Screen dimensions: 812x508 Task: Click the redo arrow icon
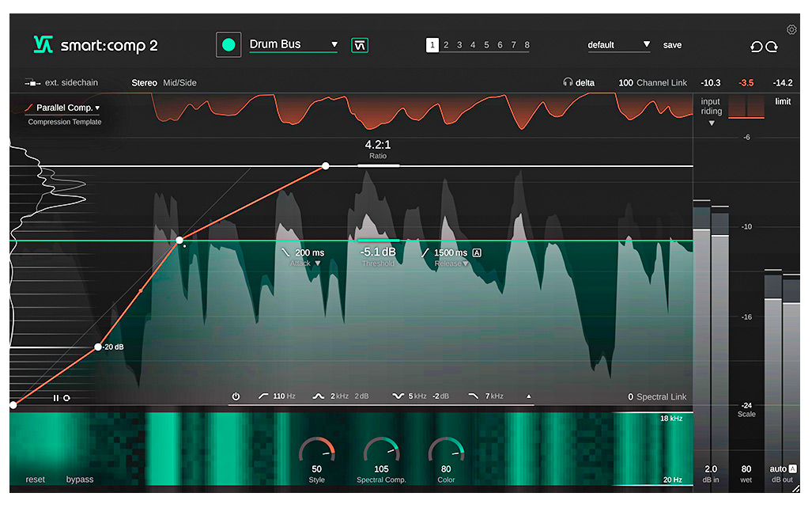[x=772, y=47]
